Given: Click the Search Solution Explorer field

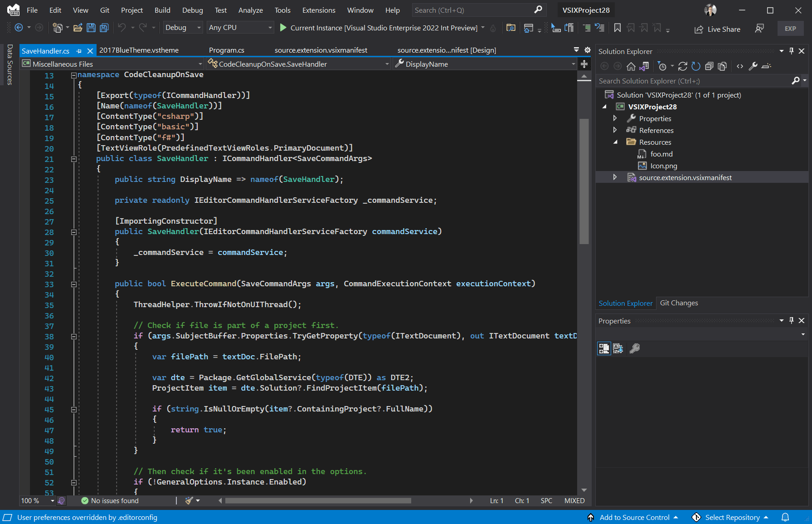Looking at the screenshot, I should click(695, 81).
